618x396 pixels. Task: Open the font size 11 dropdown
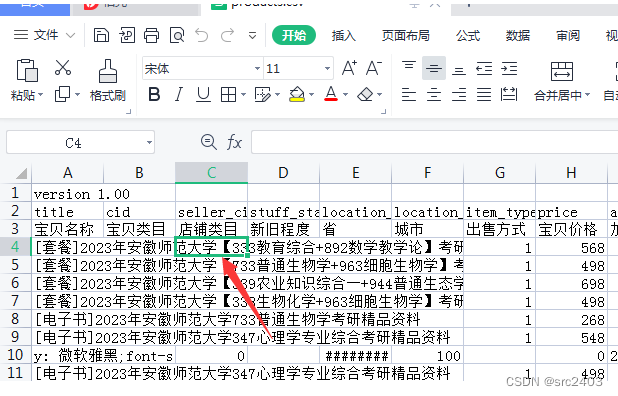click(x=327, y=69)
